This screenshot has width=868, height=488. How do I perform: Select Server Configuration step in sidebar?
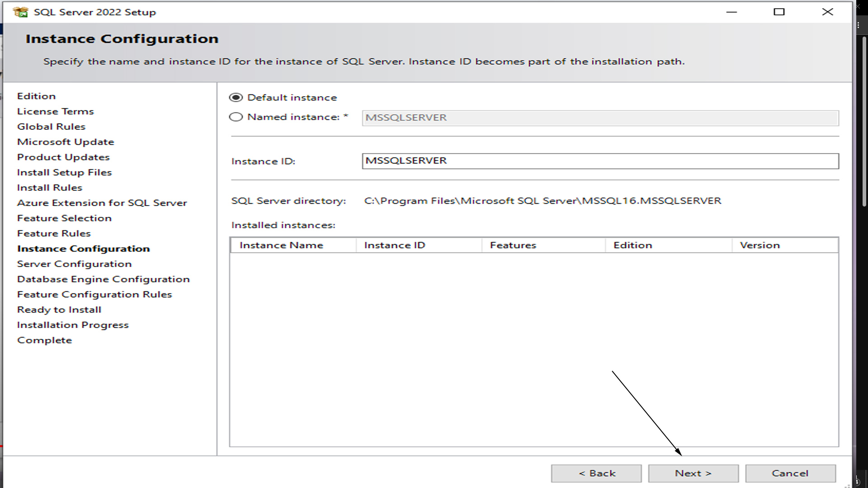pos(74,264)
